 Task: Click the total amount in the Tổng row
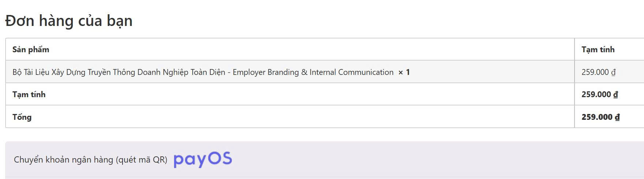[597, 117]
